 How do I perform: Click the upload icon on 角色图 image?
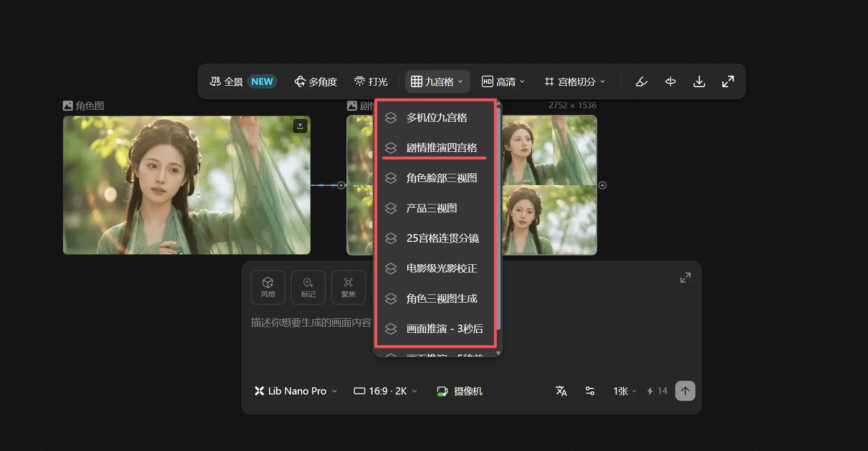[300, 126]
